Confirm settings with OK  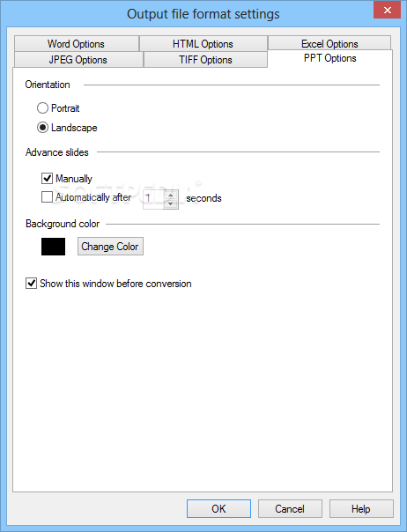click(218, 508)
